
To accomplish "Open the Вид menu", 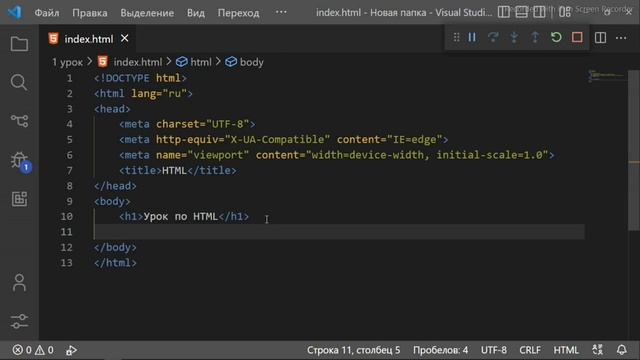I will 196,13.
